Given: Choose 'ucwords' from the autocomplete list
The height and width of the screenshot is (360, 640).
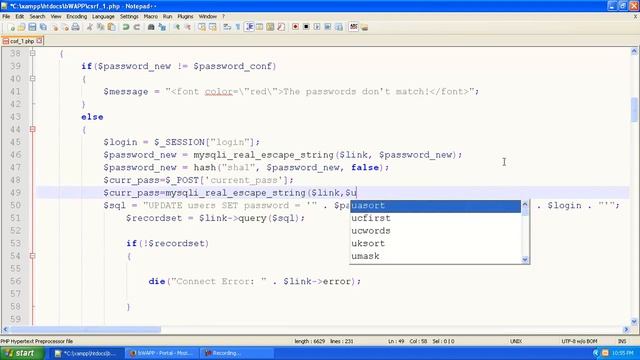Looking at the screenshot, I should coord(435,231).
